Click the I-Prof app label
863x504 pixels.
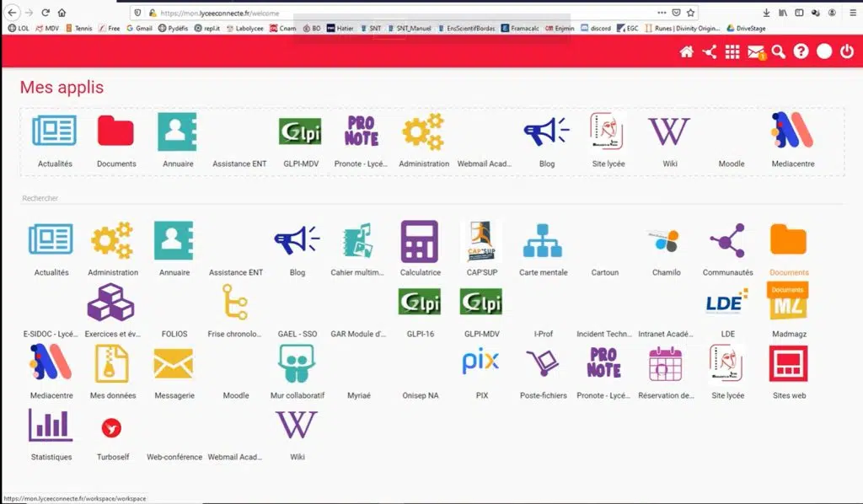click(544, 334)
